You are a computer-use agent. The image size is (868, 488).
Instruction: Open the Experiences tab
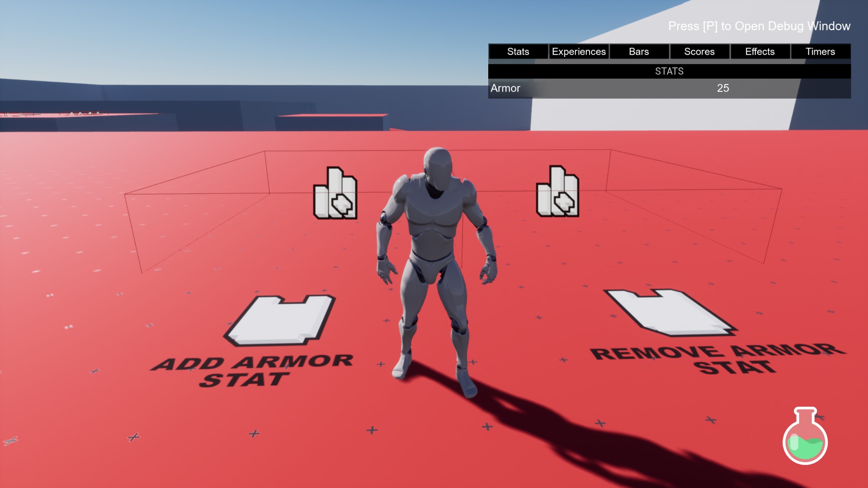point(579,52)
